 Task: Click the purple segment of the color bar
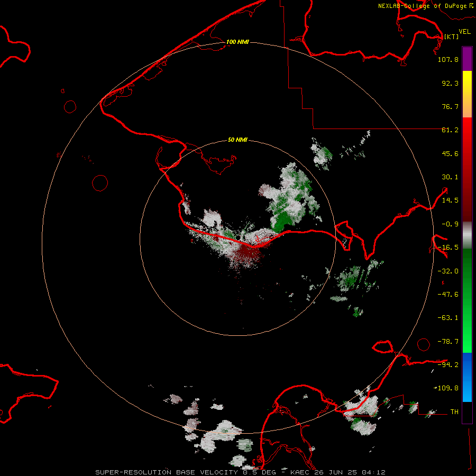point(467,59)
